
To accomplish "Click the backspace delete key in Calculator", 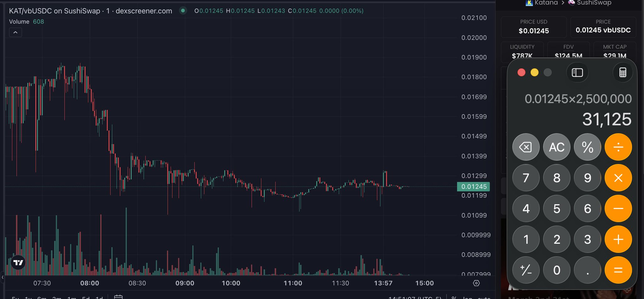I will coord(526,147).
